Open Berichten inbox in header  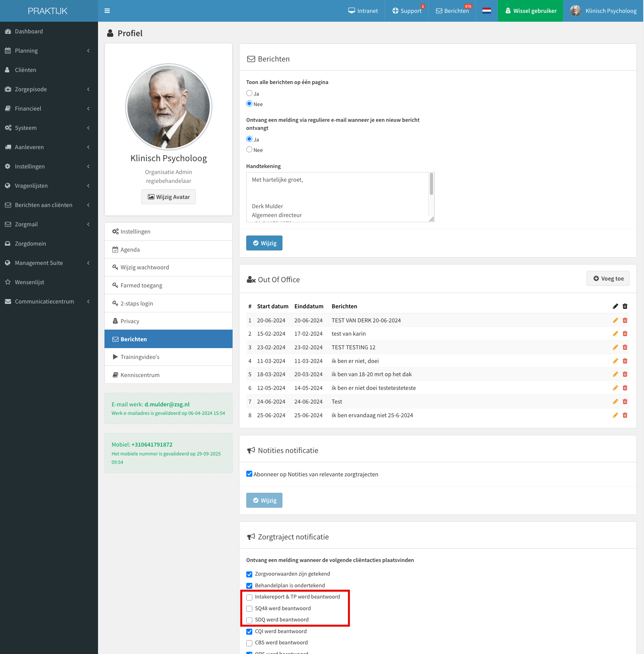click(x=452, y=11)
